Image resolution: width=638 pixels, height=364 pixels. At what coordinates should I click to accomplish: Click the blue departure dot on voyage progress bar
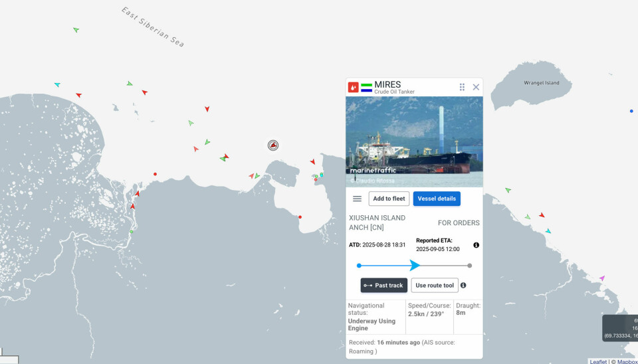(x=359, y=266)
